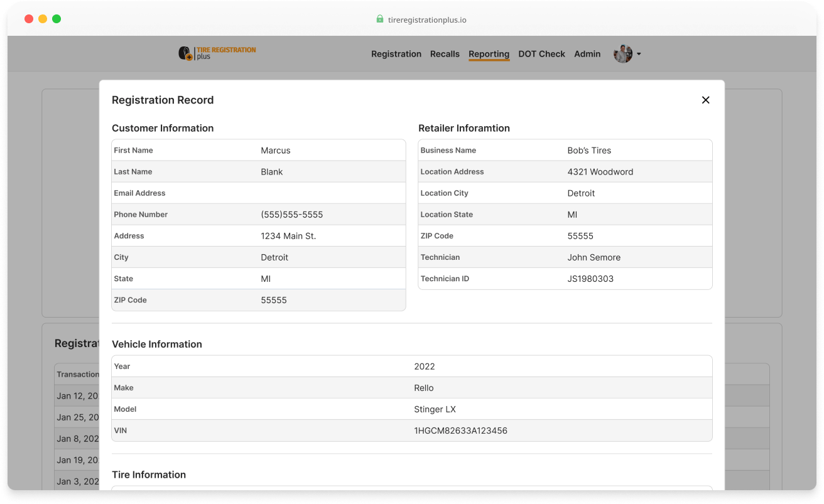Select the Reporting nav item

489,54
